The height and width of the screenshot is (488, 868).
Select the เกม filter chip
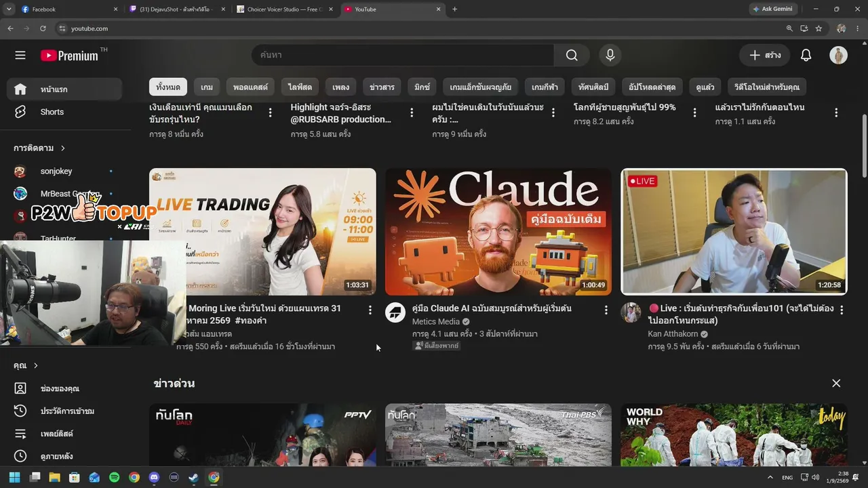pyautogui.click(x=207, y=87)
